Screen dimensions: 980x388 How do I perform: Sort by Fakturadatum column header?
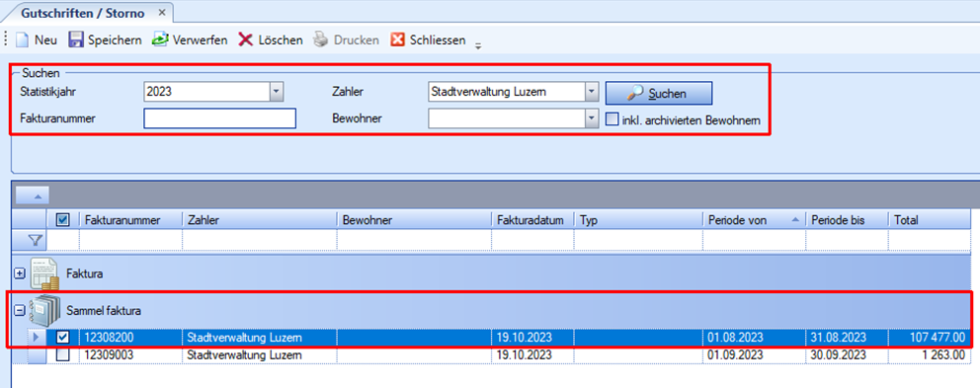pos(533,220)
